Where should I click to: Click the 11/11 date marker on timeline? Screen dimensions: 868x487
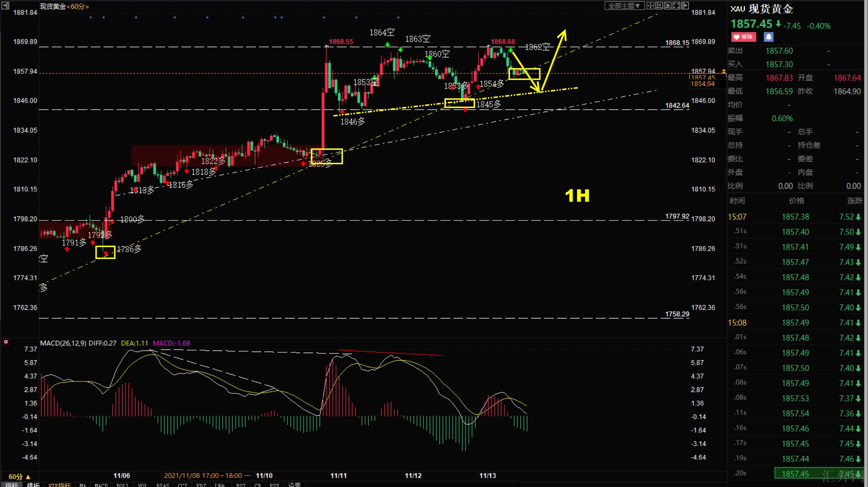[x=338, y=475]
